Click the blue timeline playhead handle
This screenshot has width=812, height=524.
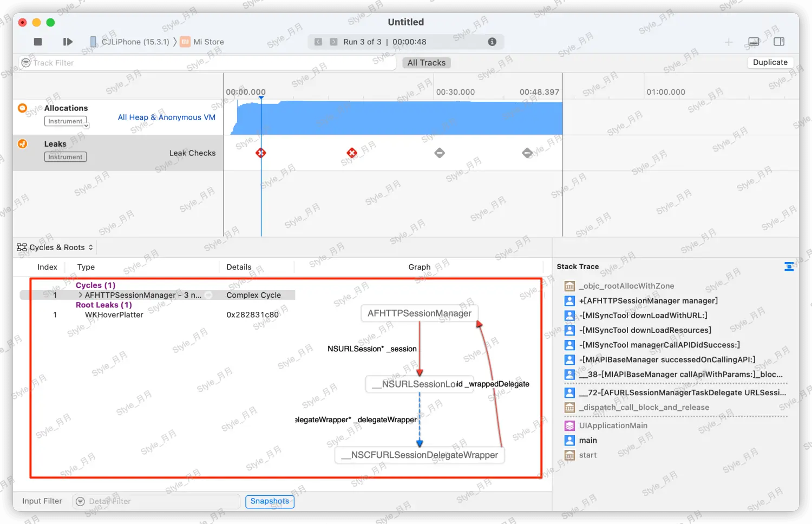pos(261,98)
